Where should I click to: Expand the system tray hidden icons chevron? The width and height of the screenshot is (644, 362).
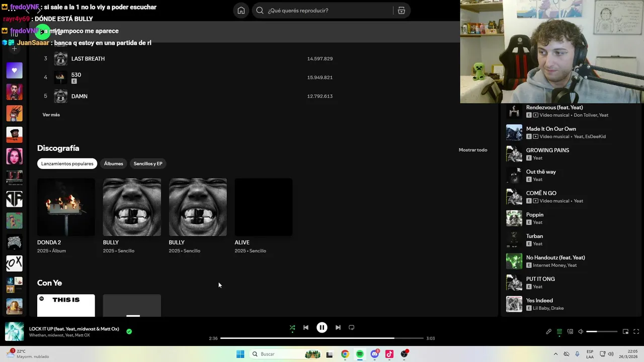[555, 354]
